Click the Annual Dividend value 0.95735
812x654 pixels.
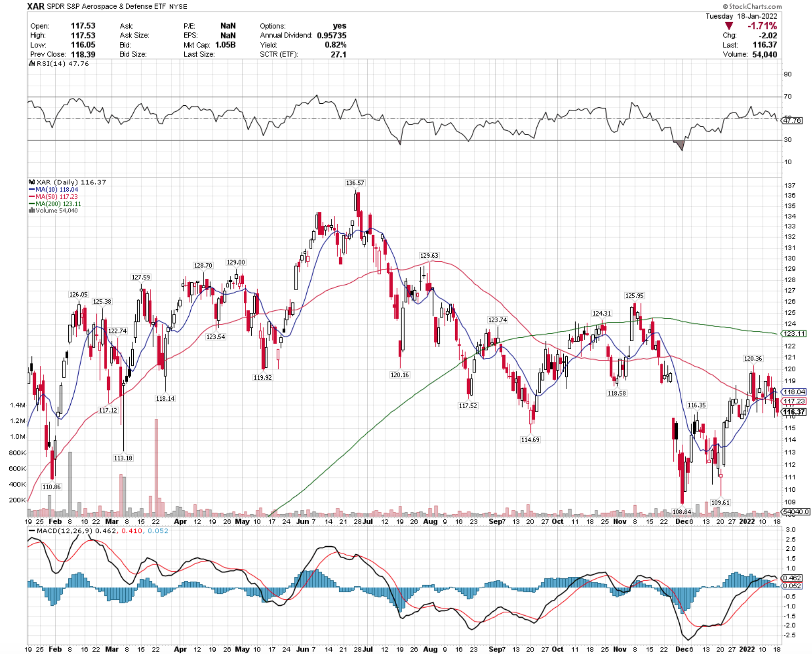tap(331, 35)
